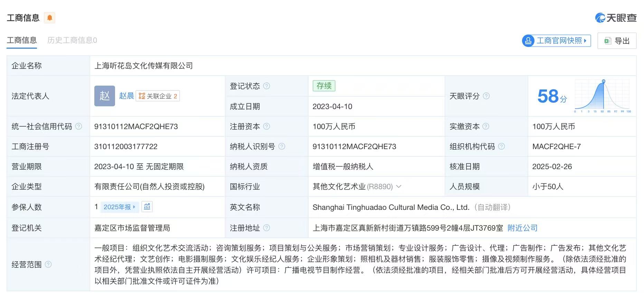Click help icon beside 统一社会信用代码

[79, 126]
